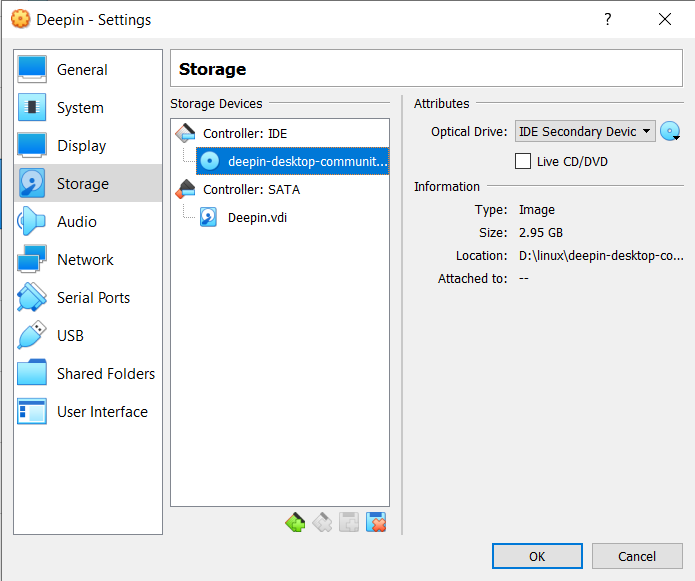Image resolution: width=695 pixels, height=581 pixels.
Task: Click the Controller: SATA icon
Action: [186, 189]
